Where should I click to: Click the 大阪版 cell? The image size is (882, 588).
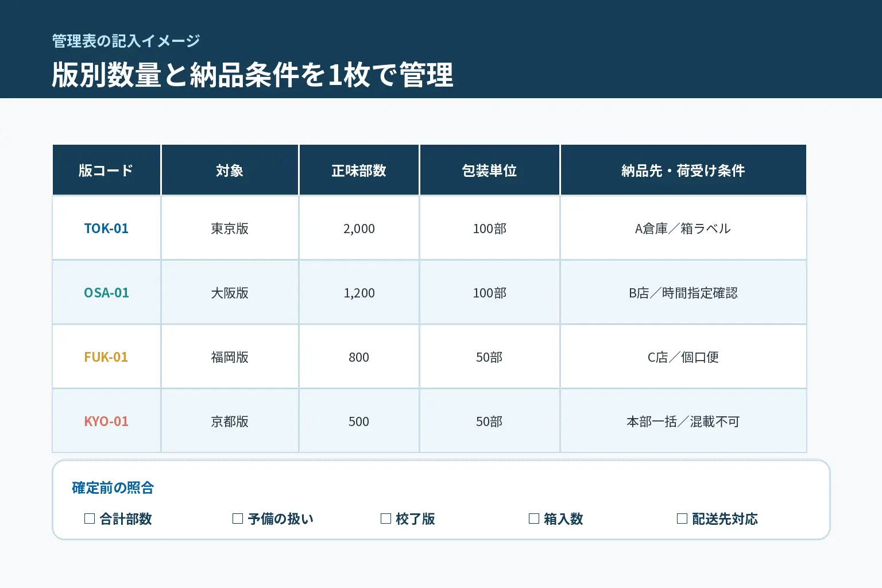pyautogui.click(x=230, y=293)
